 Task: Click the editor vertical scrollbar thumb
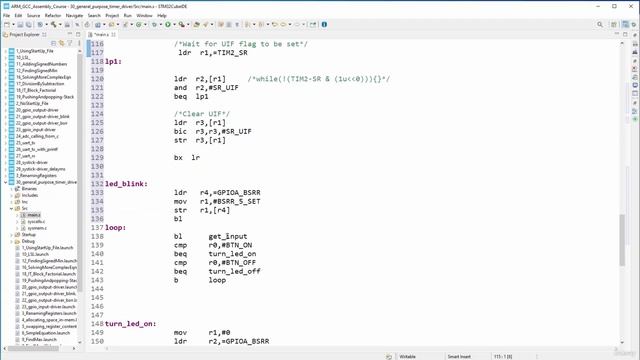622,240
